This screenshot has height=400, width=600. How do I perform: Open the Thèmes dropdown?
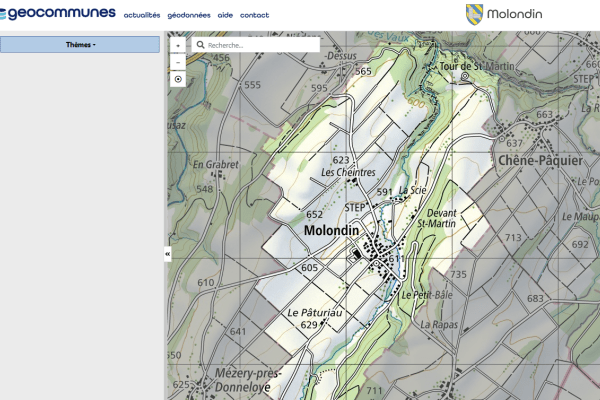[80, 45]
